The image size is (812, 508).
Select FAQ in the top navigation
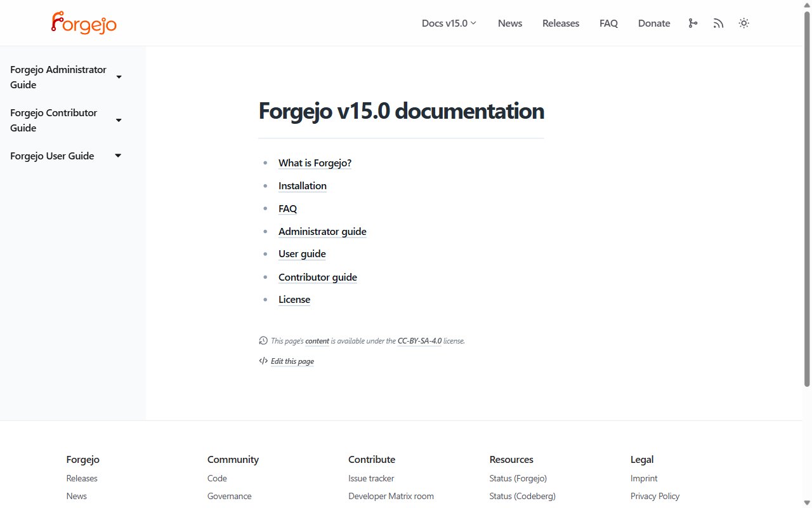pos(608,23)
